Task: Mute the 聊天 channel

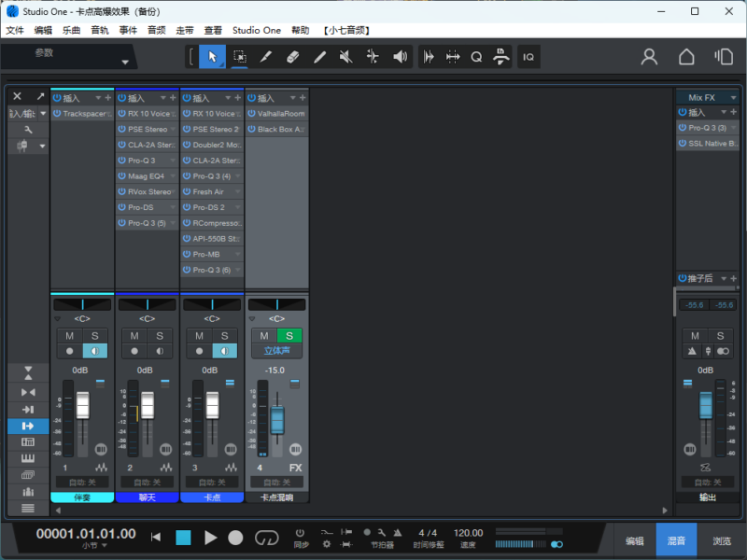Action: 134,336
